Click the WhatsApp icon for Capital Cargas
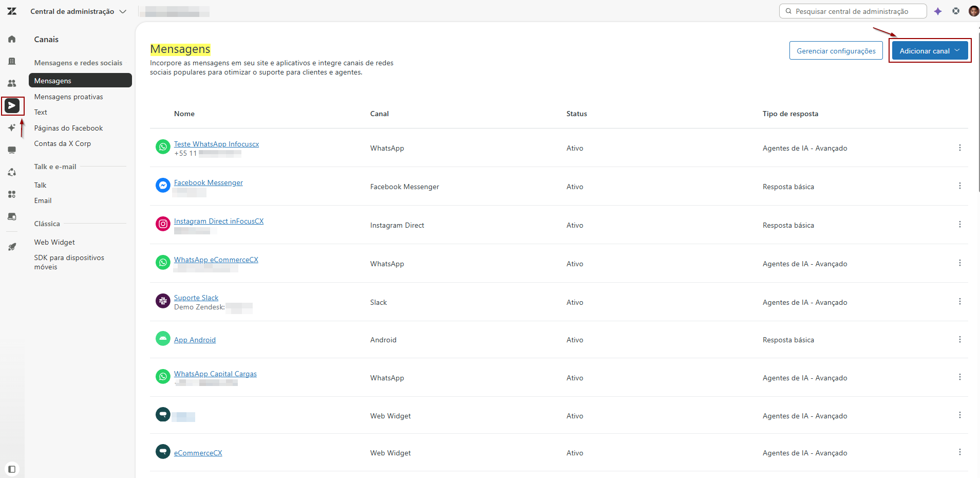The width and height of the screenshot is (980, 478). (163, 376)
